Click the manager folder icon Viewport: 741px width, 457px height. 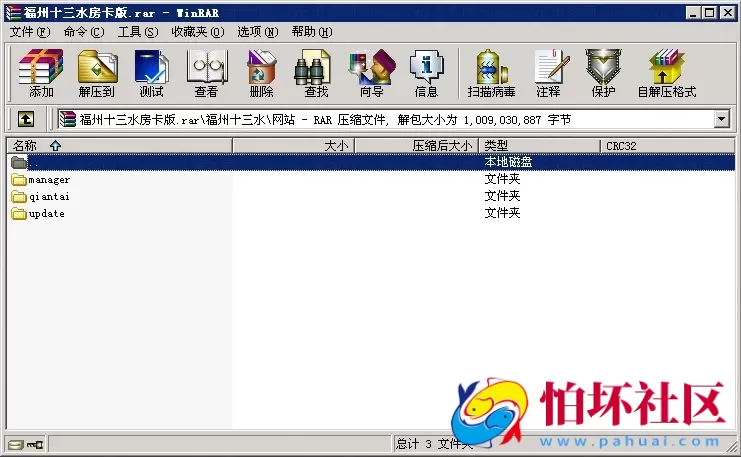[19, 180]
